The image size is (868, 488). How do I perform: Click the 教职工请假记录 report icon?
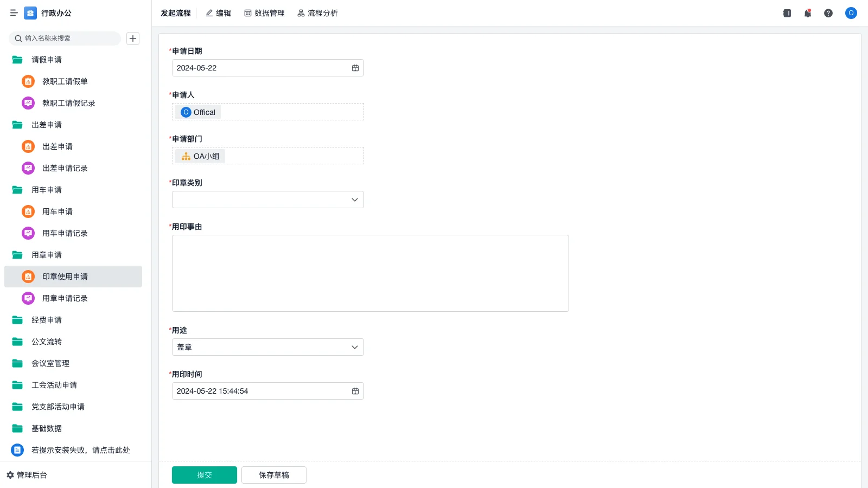coord(28,103)
